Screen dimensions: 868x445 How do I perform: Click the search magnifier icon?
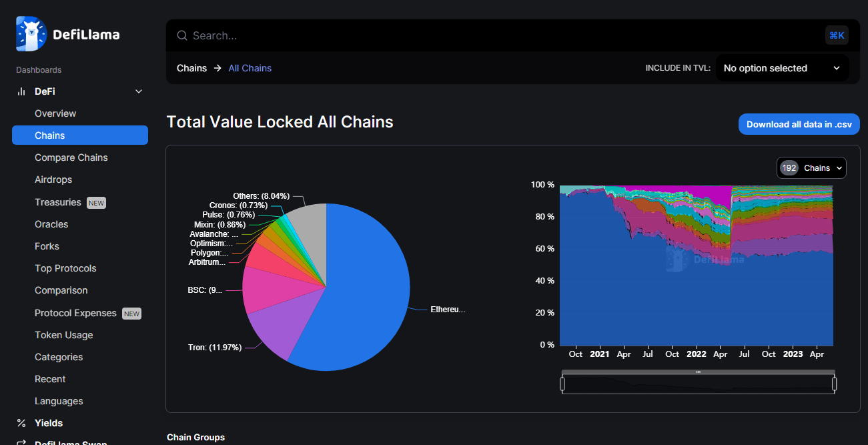(x=181, y=35)
